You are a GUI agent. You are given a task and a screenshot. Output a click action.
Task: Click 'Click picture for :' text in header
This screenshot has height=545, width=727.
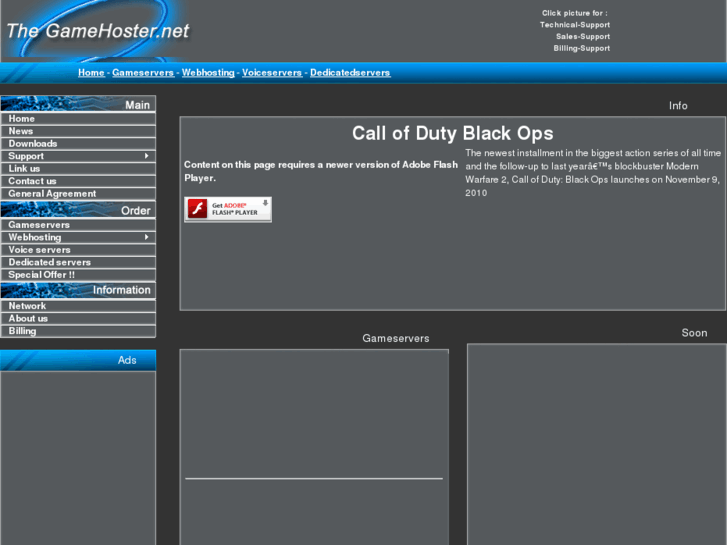coord(574,13)
